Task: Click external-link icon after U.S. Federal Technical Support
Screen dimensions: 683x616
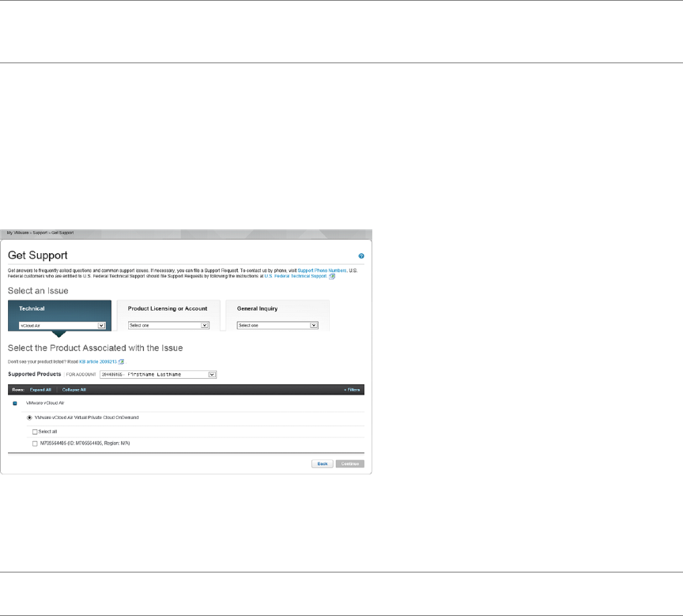Action: (x=332, y=276)
